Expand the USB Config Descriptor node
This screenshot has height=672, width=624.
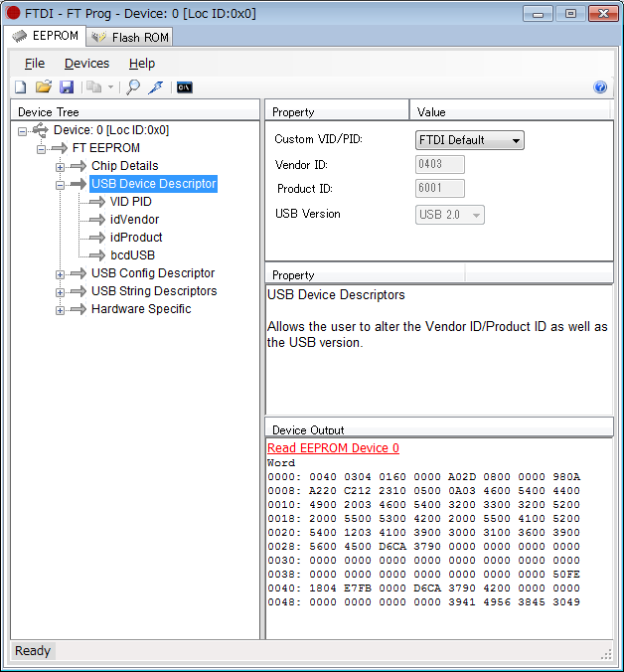[60, 274]
